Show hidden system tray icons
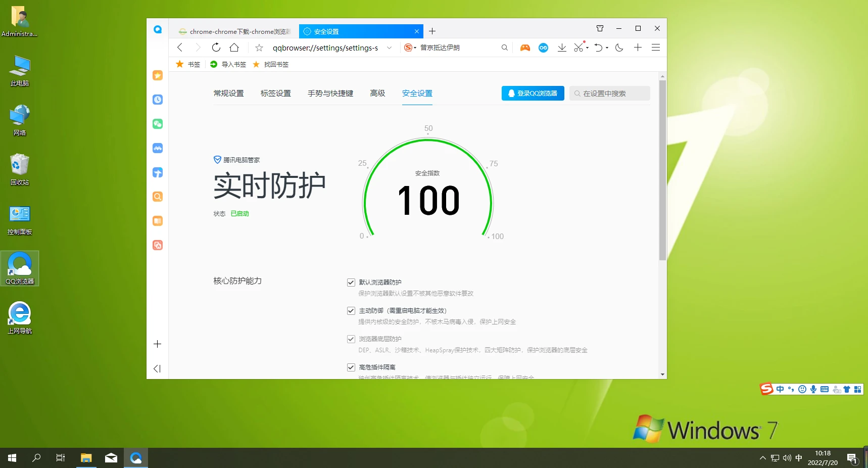Image resolution: width=868 pixels, height=468 pixels. (763, 458)
